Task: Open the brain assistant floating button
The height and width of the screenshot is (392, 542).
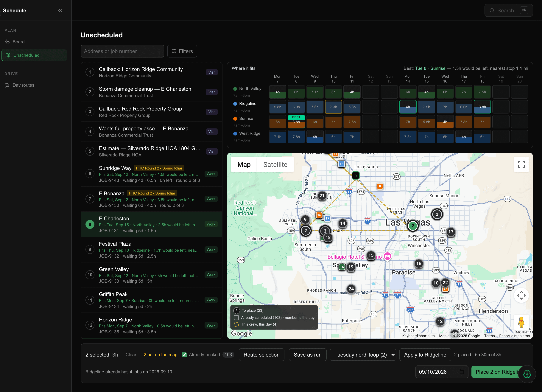Action: coord(527,374)
